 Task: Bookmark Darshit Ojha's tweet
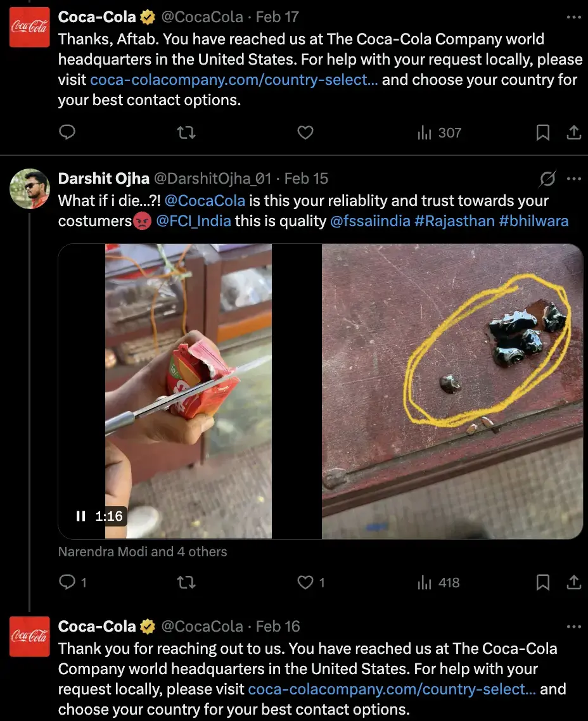tap(543, 582)
